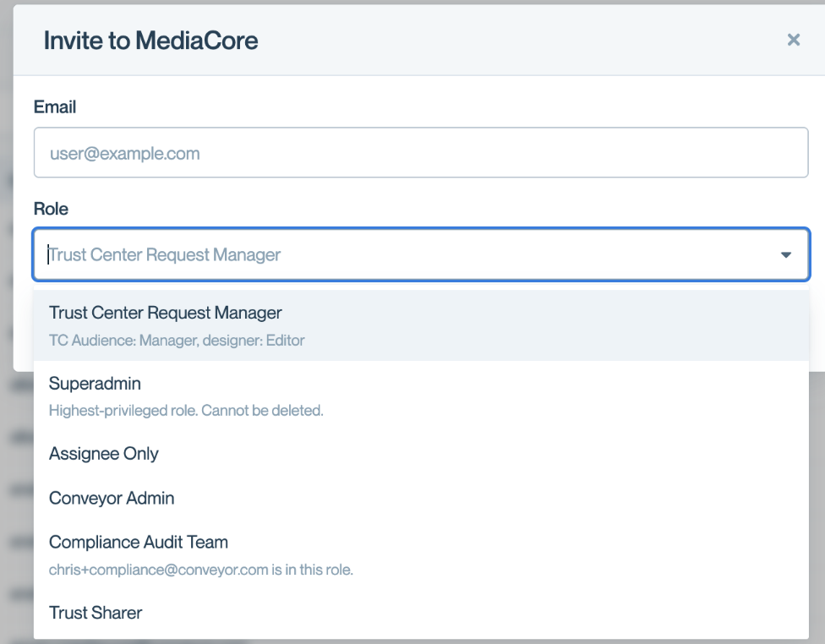825x644 pixels.
Task: Click the chris+compliance@conveyor.com description text
Action: pos(200,570)
